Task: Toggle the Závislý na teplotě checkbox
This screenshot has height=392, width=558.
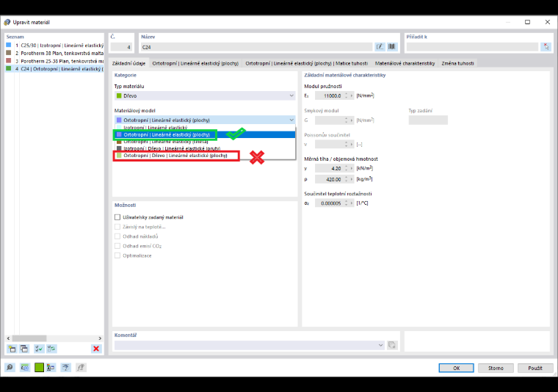Action: pyautogui.click(x=117, y=227)
